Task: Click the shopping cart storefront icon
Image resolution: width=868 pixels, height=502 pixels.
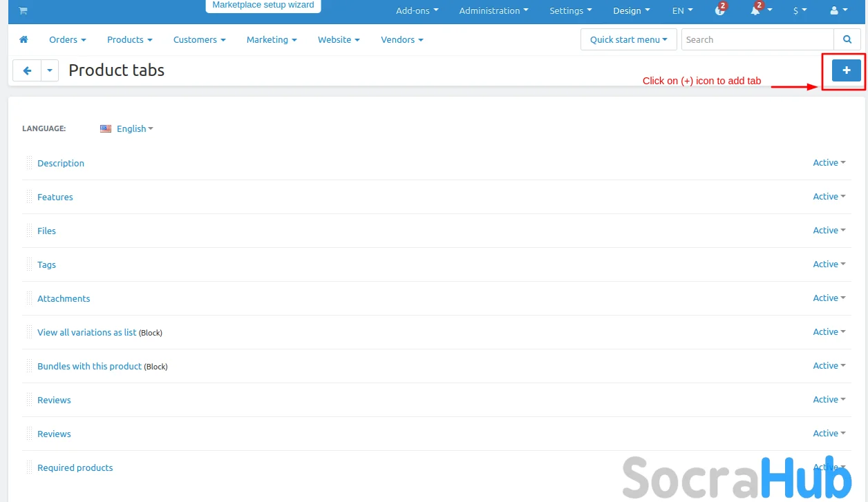Action: point(23,11)
